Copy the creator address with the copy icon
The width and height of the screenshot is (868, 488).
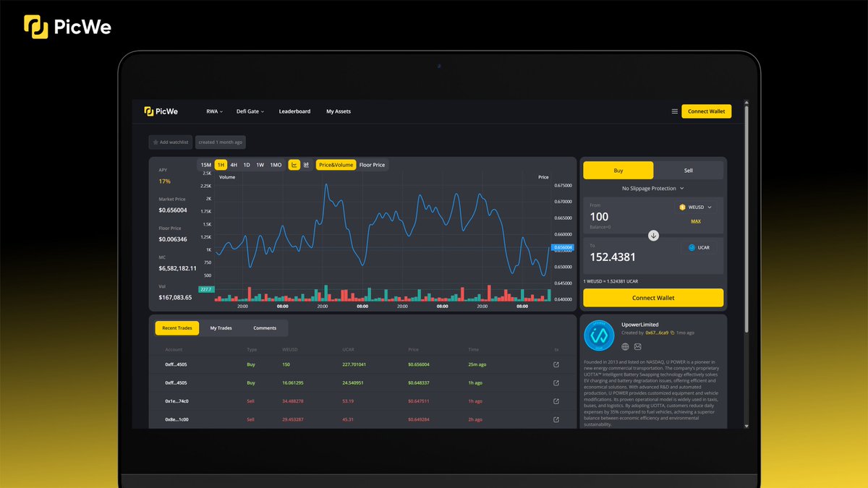pos(672,333)
